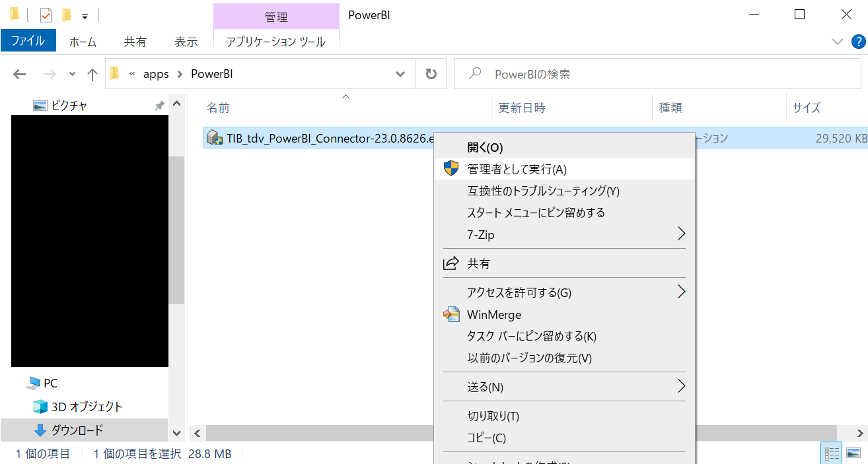Select the TIB_tdv_PowerBI_Connector installer file icon
Image resolution: width=868 pixels, height=464 pixels.
(214, 138)
